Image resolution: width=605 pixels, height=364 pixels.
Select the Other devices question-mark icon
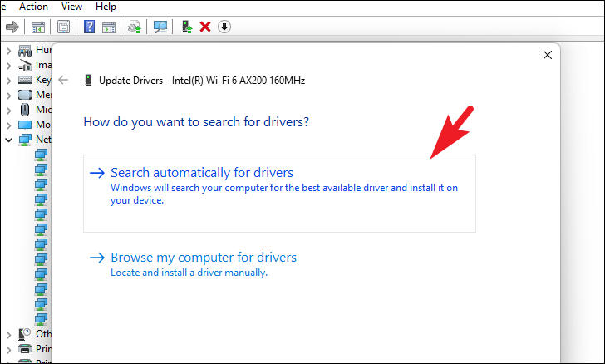(25, 334)
